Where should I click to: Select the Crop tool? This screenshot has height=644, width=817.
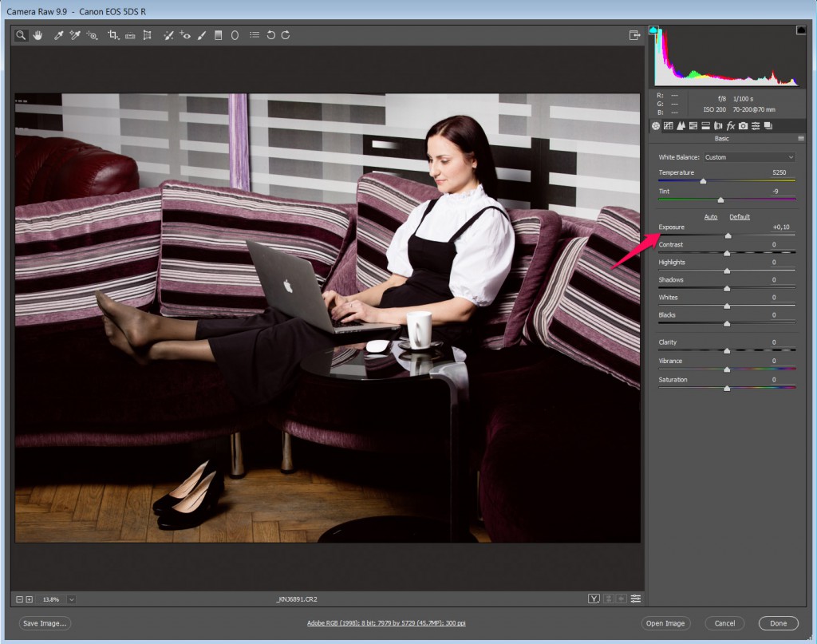[113, 35]
